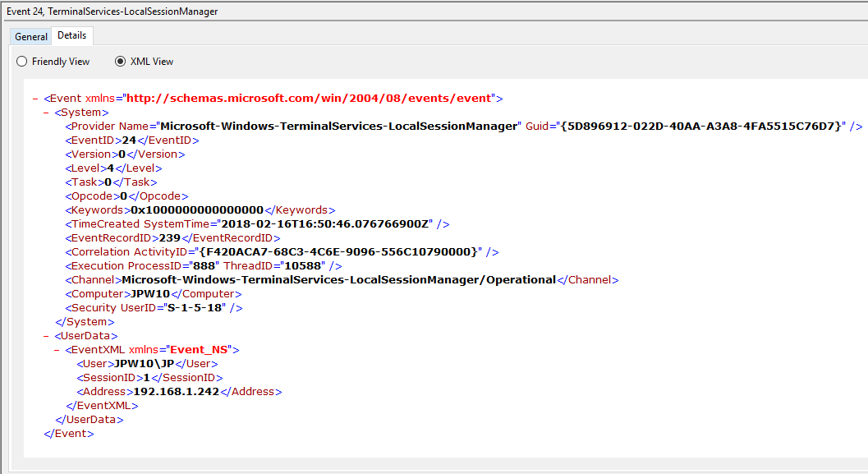Collapse the UserData XML node
Viewport: 868px width, 474px height.
coord(47,336)
